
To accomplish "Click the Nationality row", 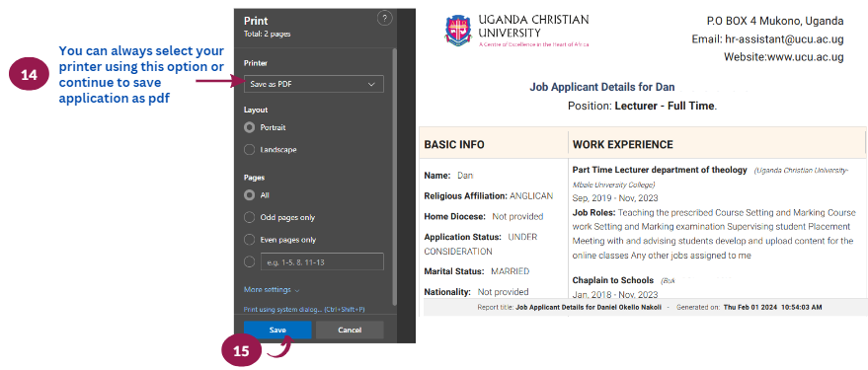I will click(476, 291).
